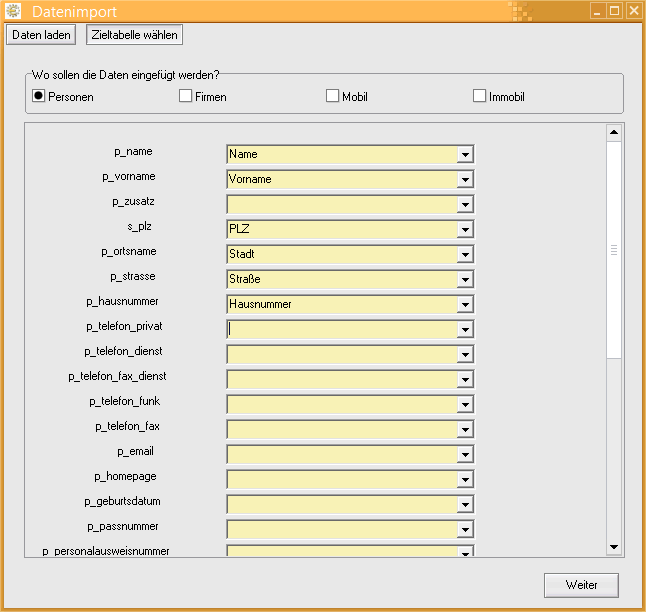Click the scrollbar up arrow

614,132
